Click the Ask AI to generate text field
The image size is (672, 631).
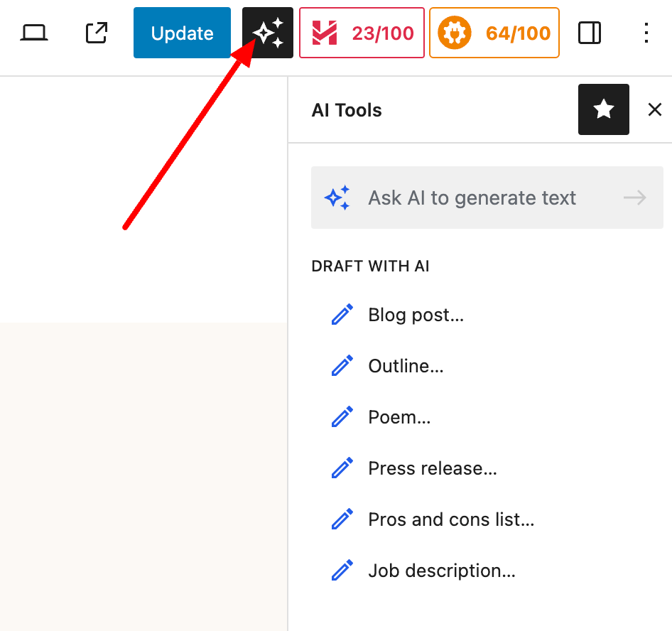[x=487, y=198]
